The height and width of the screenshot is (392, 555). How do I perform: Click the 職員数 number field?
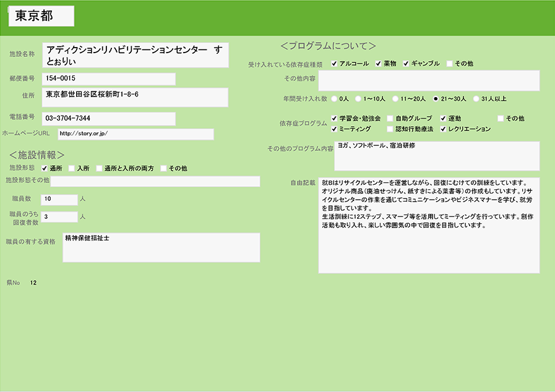tap(59, 199)
